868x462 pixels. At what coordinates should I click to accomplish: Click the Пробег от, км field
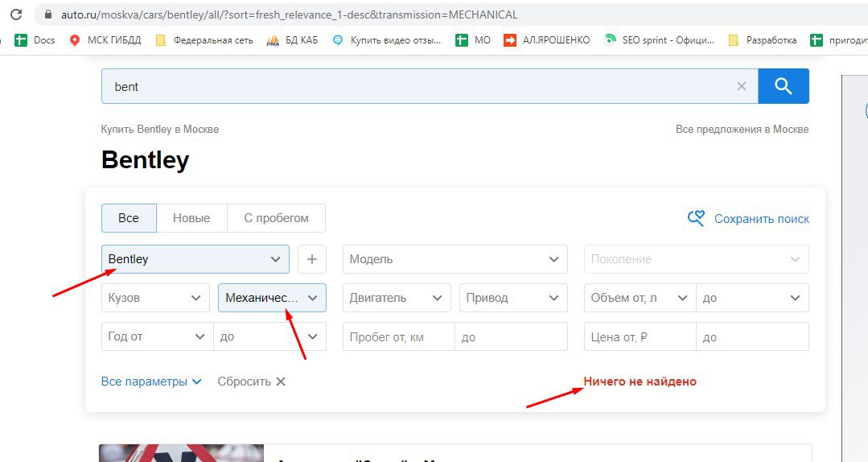tap(398, 336)
